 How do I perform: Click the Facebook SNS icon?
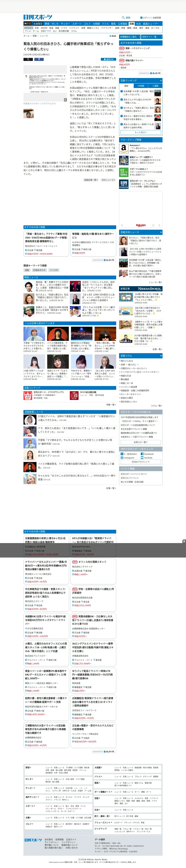coord(142,454)
